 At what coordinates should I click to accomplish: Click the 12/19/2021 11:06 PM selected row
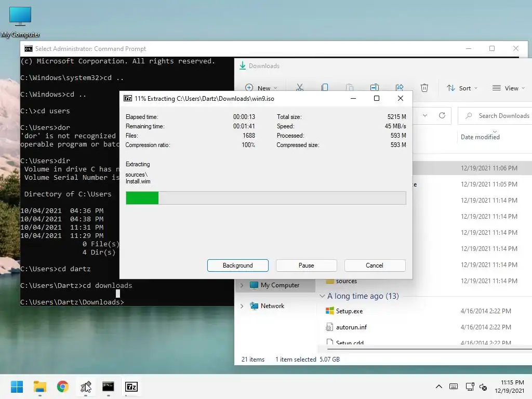click(x=472, y=168)
